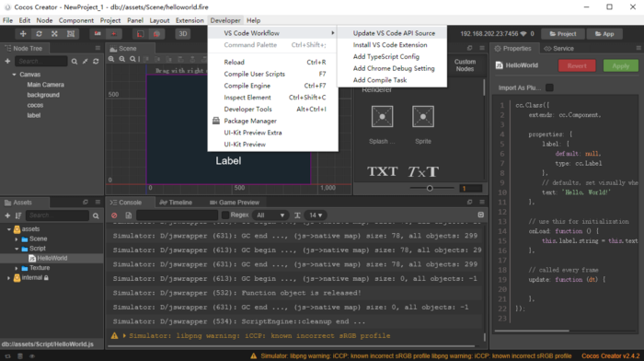This screenshot has height=361, width=644.
Task: Adjust the node library zoom slider
Action: (430, 188)
